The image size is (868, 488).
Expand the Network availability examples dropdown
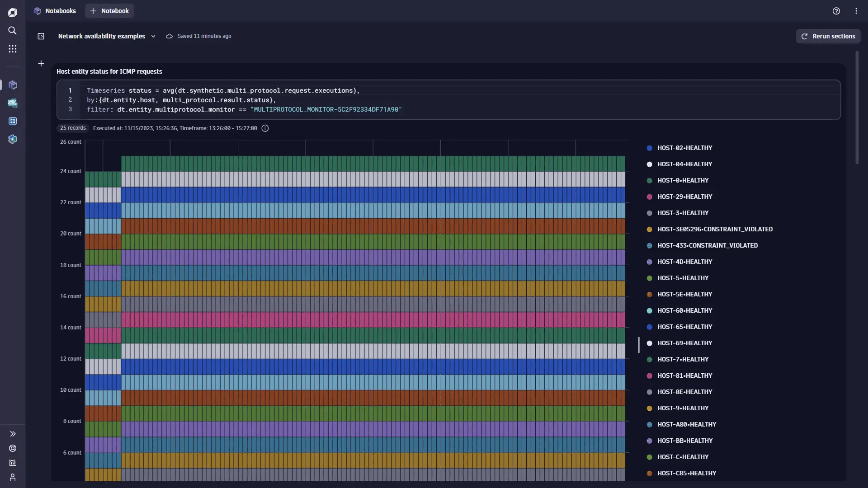(x=153, y=36)
